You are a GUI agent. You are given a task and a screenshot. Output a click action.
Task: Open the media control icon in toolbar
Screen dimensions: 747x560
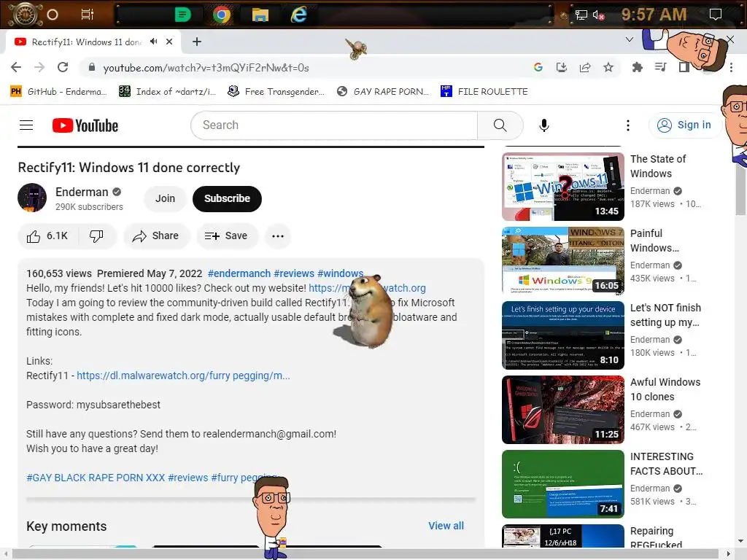pyautogui.click(x=660, y=68)
